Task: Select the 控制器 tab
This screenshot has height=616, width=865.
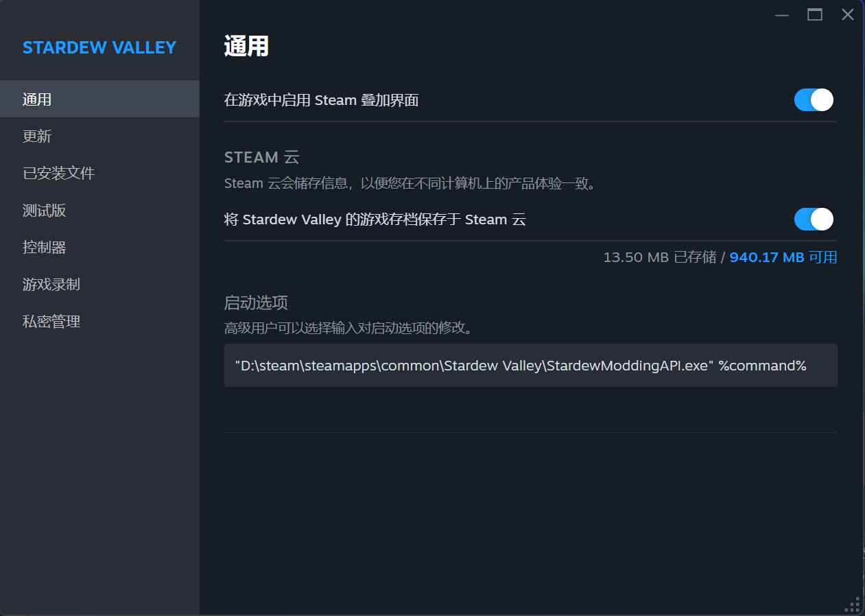Action: point(99,247)
